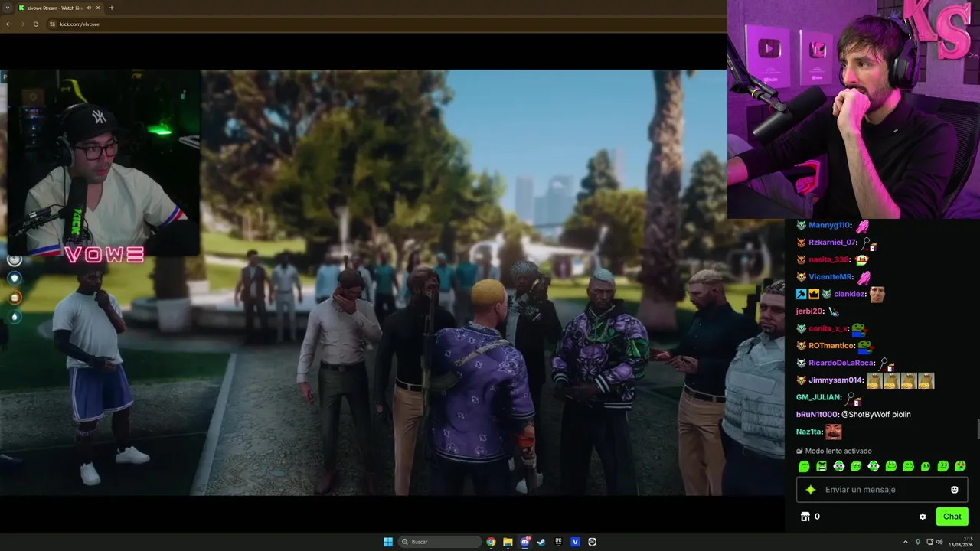This screenshot has width=980, height=551.
Task: Open the last white app icon on taskbar
Action: (x=592, y=542)
